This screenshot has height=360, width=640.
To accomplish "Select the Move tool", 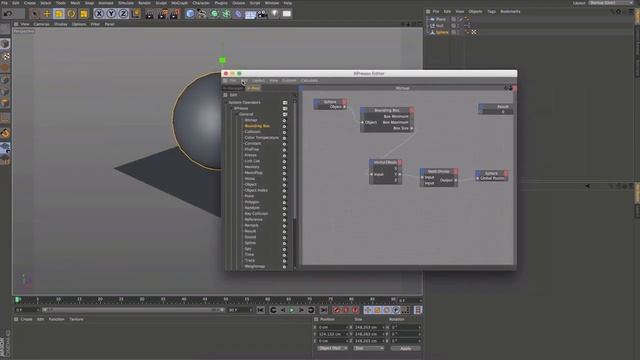I will pyautogui.click(x=47, y=14).
